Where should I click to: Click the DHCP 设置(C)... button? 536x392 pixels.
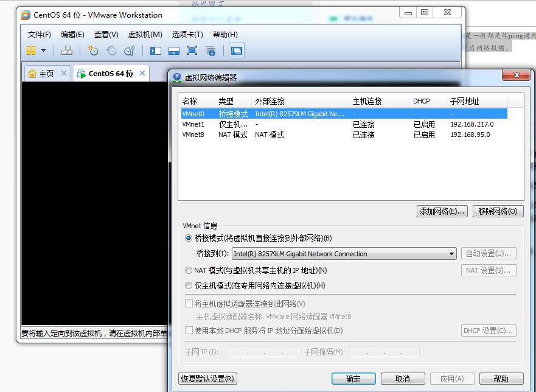[x=489, y=331]
